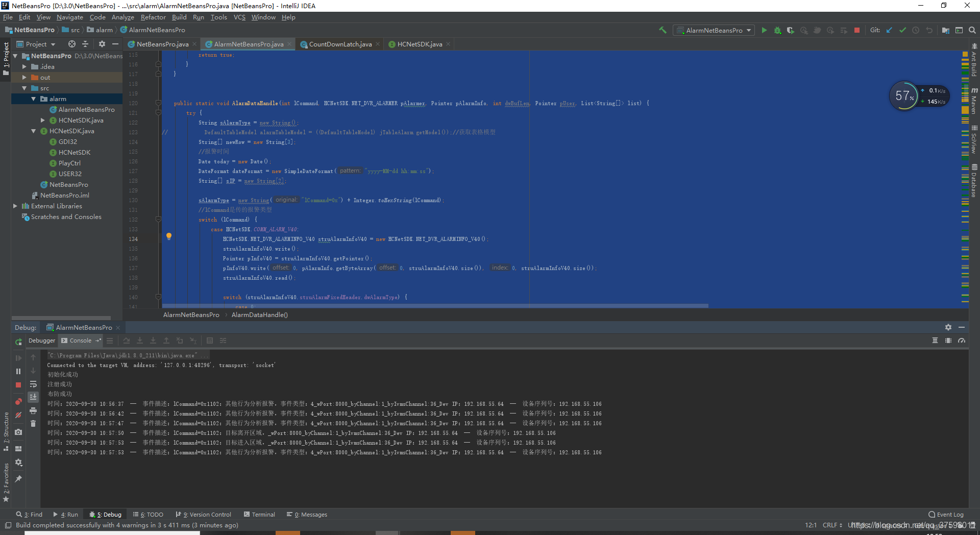This screenshot has width=980, height=535.
Task: Toggle the Maven tool window on right
Action: point(974,101)
